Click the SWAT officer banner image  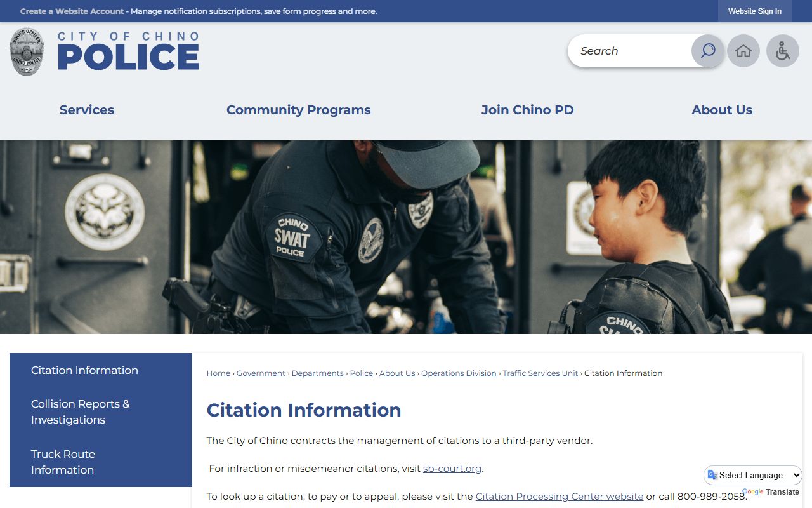pyautogui.click(x=406, y=237)
